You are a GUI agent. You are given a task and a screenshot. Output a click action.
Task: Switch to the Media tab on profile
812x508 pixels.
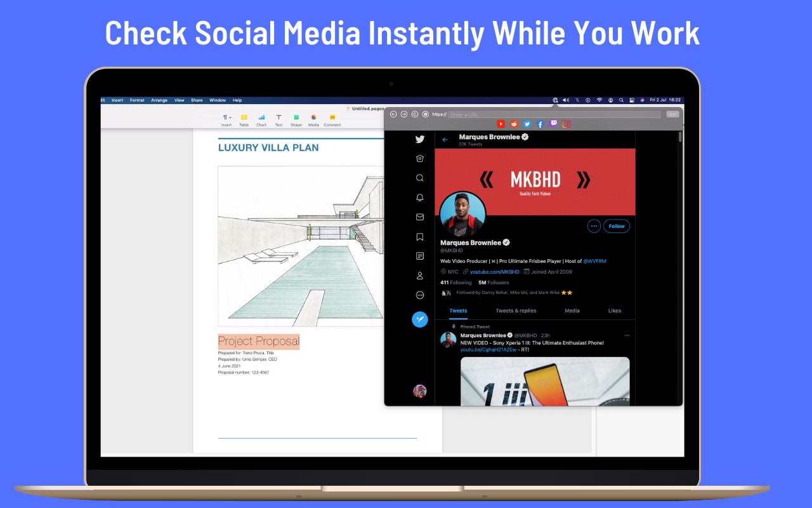(572, 311)
